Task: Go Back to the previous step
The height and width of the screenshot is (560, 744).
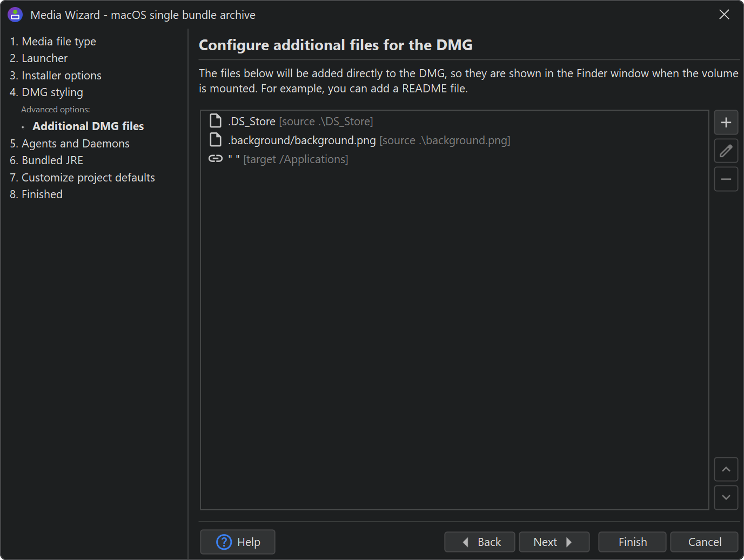Action: tap(479, 542)
